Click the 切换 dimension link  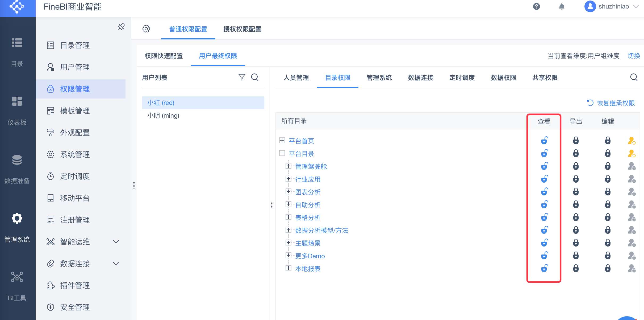(x=634, y=56)
